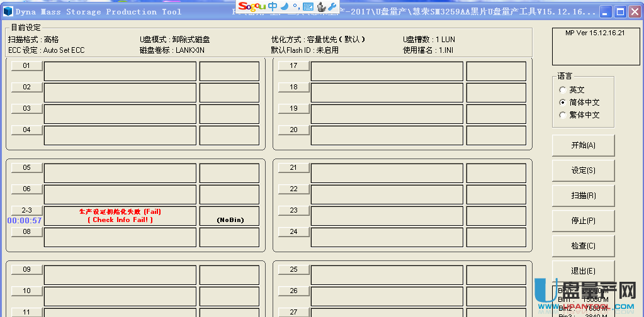Click the 检查(C) check button
Image resolution: width=644 pixels, height=317 pixels.
click(583, 246)
